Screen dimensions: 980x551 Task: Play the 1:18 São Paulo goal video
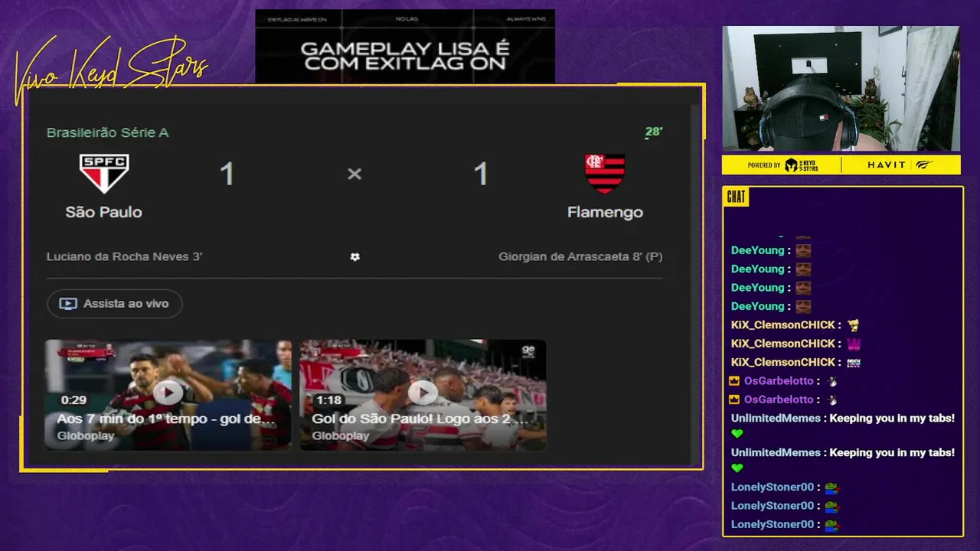[x=423, y=393]
